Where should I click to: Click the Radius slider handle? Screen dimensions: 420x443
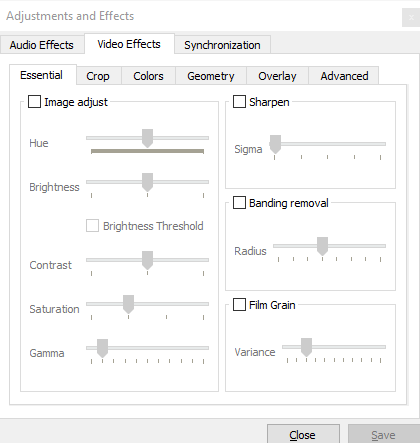322,246
